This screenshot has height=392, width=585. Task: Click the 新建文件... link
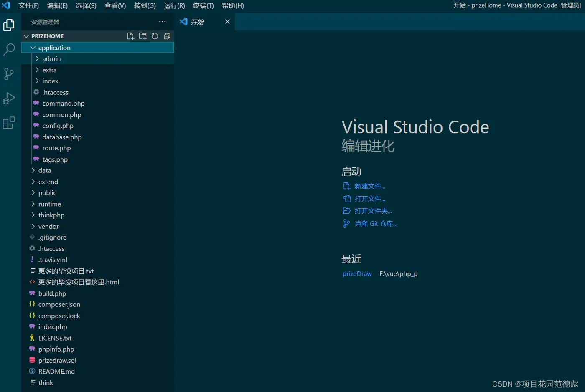[370, 186]
